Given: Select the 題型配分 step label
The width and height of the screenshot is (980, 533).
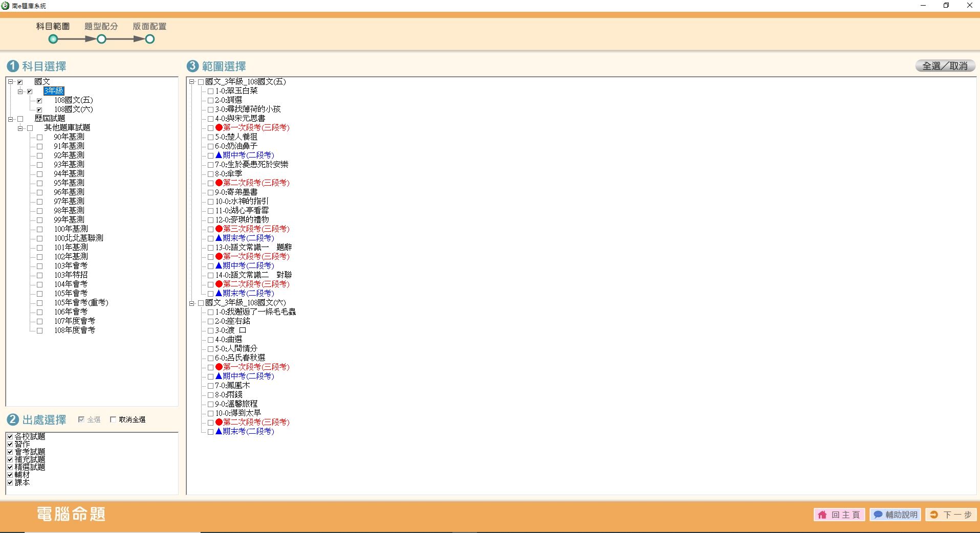Looking at the screenshot, I should click(x=101, y=26).
